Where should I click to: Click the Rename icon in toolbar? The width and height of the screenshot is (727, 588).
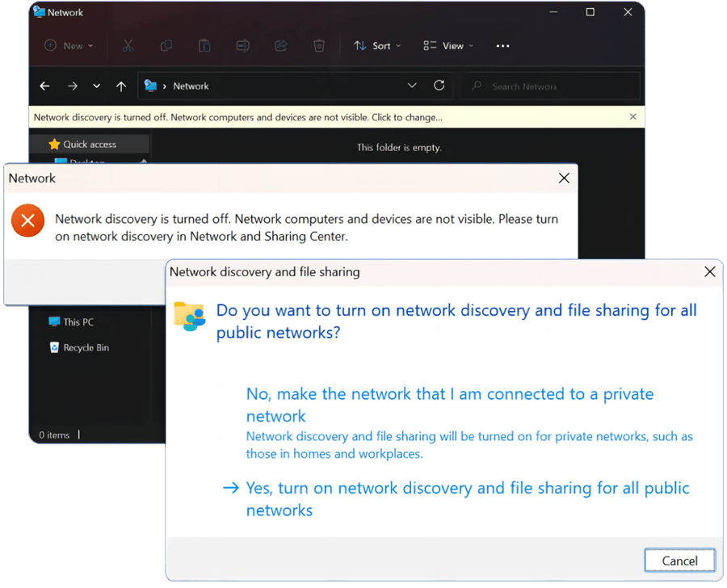[x=242, y=46]
